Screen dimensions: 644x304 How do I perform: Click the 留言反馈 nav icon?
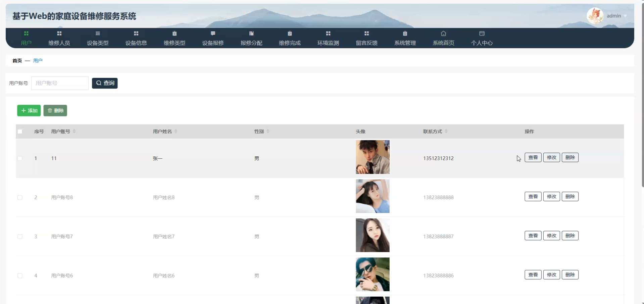coord(366,33)
